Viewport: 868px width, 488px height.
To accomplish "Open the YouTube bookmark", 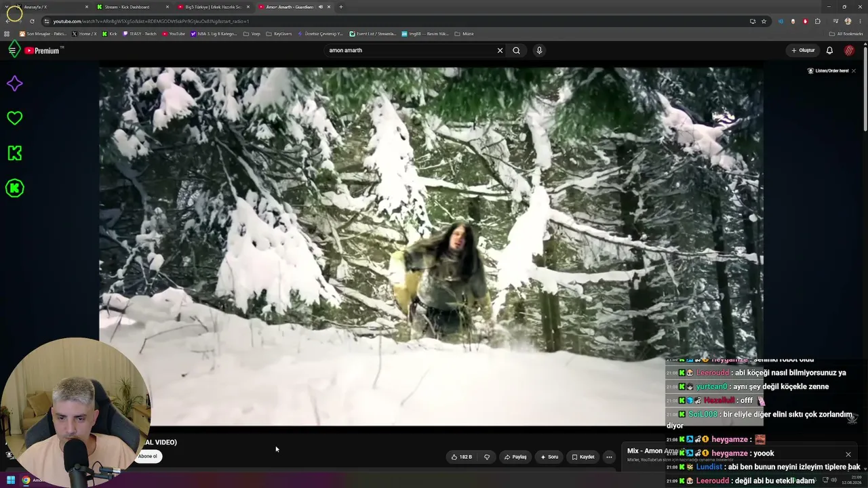I will pyautogui.click(x=174, y=33).
